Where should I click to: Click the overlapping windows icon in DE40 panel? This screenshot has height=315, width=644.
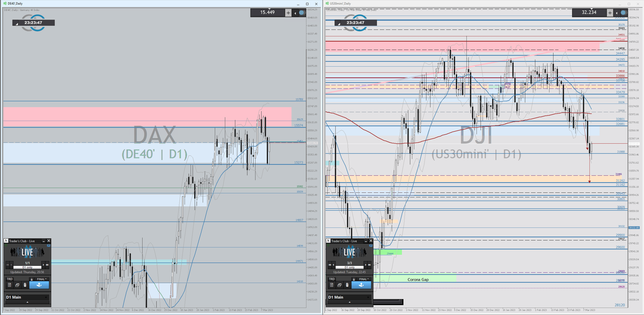coord(17,285)
